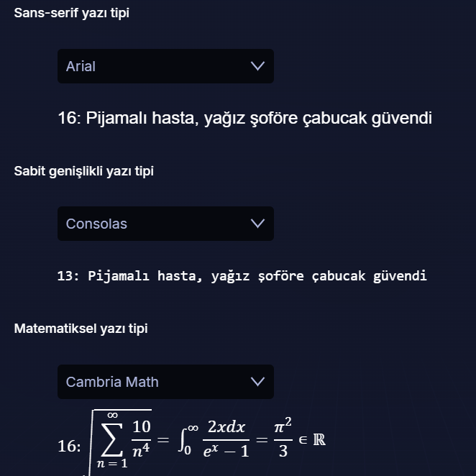Image resolution: width=476 pixels, height=476 pixels.
Task: Click the real numbers symbol ℝ
Action: coord(320,438)
